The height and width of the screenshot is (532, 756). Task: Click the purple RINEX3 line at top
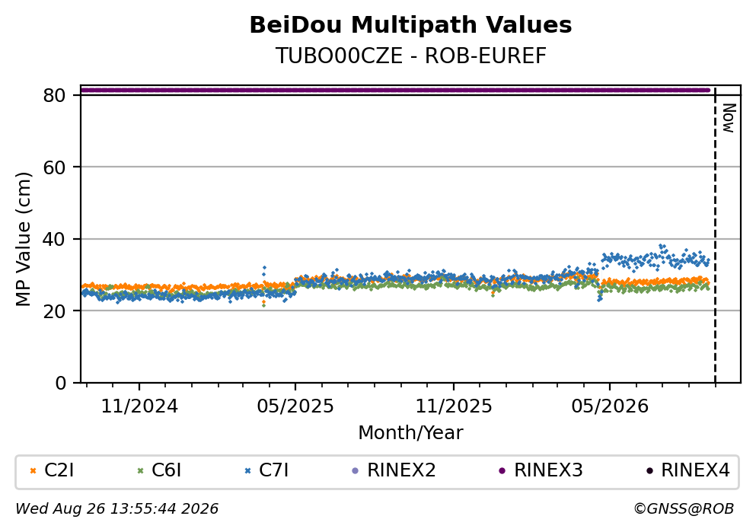(x=395, y=90)
